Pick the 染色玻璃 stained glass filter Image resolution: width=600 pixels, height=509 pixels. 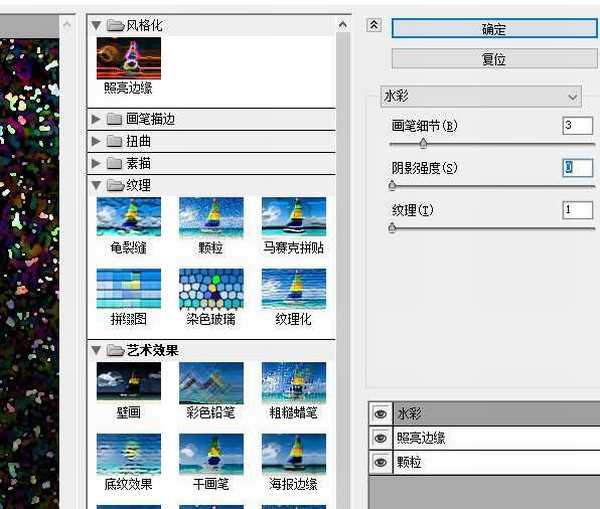[x=211, y=288]
